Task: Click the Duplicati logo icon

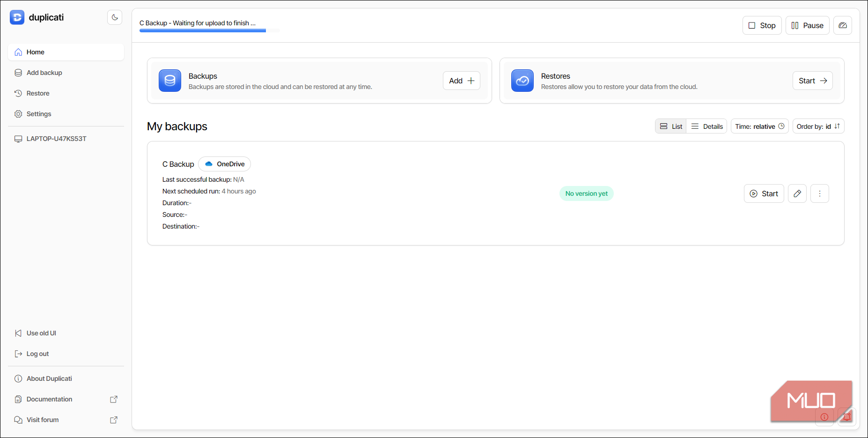Action: [17, 17]
